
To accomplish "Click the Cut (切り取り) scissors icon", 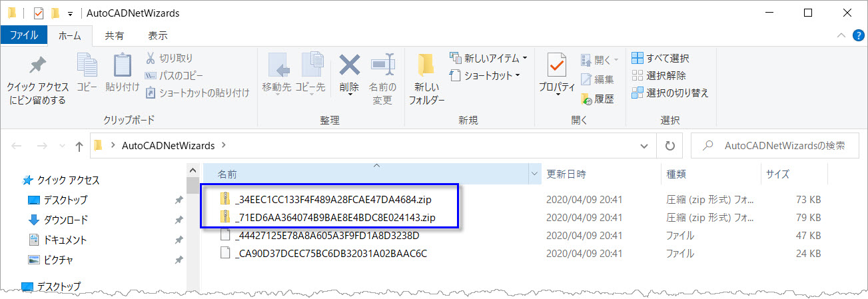I will click(x=151, y=58).
